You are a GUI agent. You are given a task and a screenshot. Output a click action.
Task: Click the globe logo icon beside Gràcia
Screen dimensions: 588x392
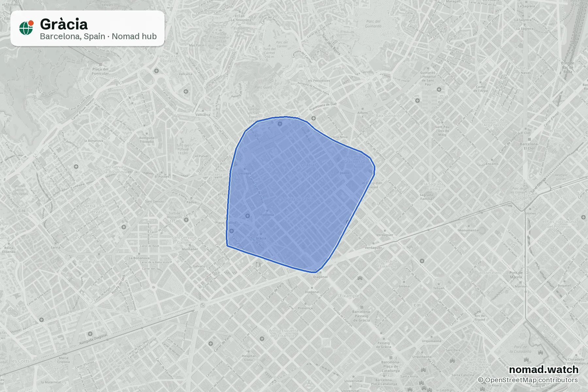pos(26,28)
